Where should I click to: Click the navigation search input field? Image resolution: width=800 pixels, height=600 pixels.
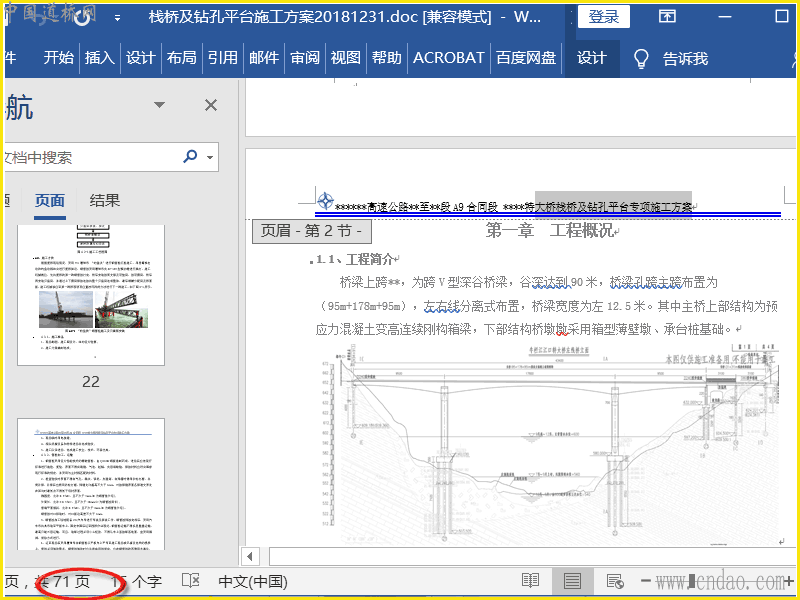coord(92,157)
